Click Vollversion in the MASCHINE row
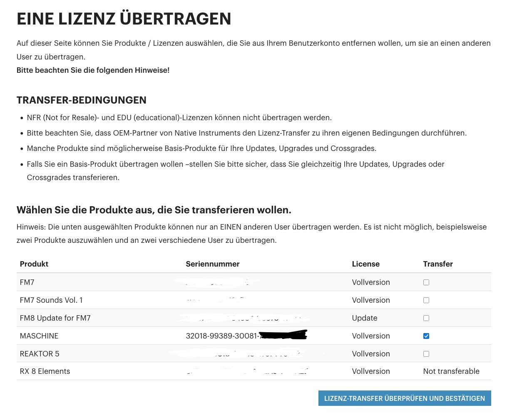Screen dimensions: 507x420 [x=371, y=336]
